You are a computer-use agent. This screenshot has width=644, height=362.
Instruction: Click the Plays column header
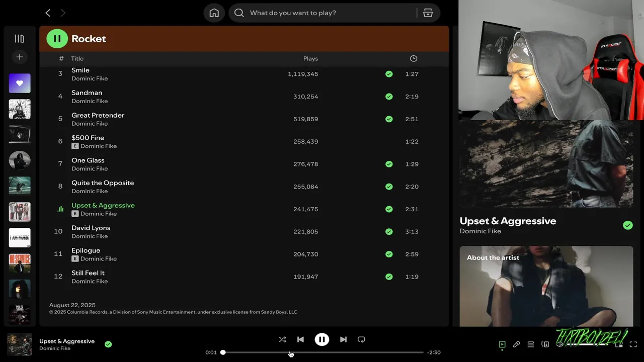point(310,59)
